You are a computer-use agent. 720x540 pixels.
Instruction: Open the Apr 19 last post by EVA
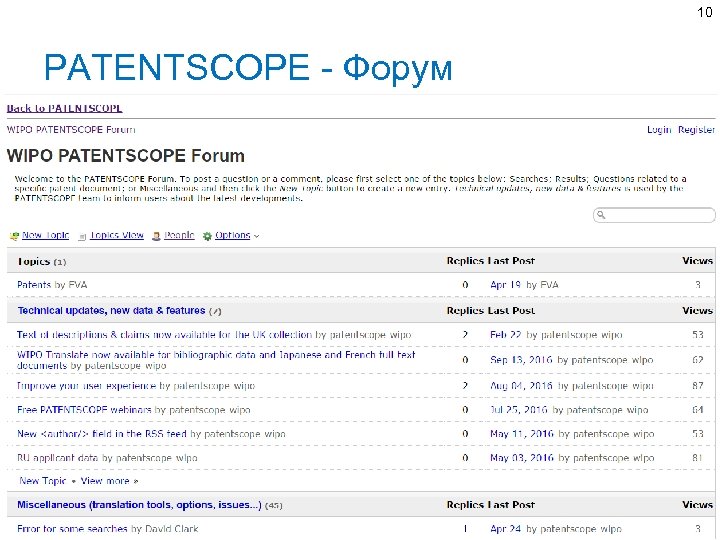(x=505, y=285)
